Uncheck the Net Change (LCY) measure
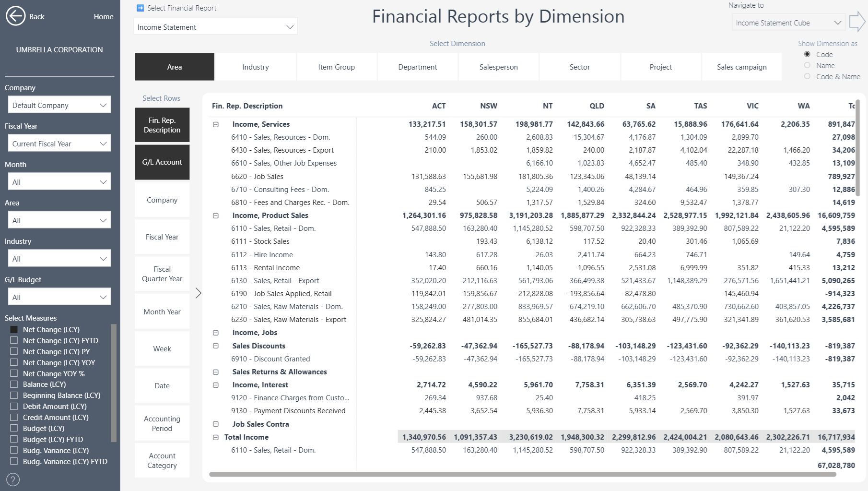This screenshot has width=868, height=491. pyautogui.click(x=14, y=329)
